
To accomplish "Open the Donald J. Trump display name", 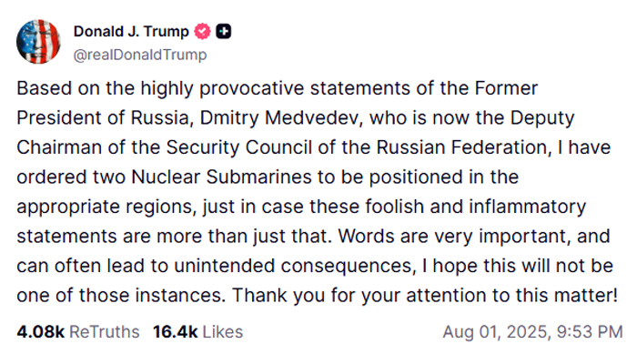I will 131,32.
